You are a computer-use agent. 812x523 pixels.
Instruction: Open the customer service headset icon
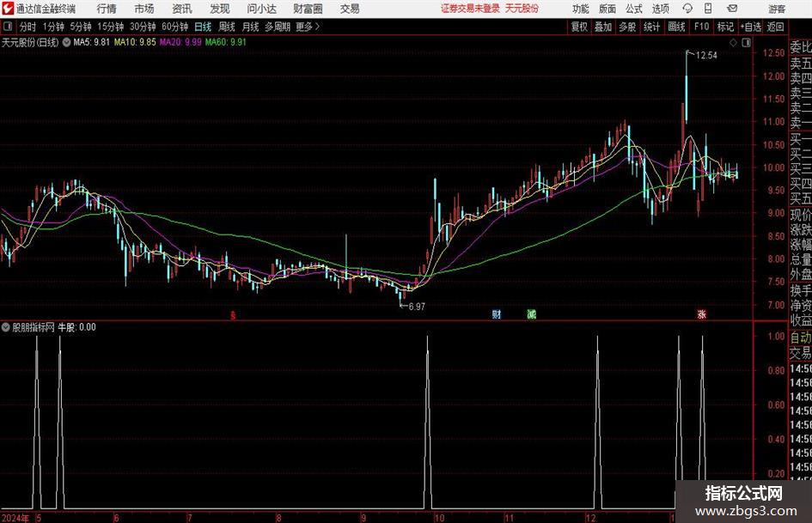click(x=687, y=9)
